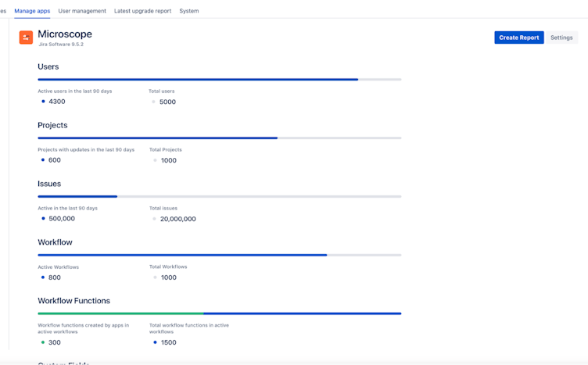588x365 pixels.
Task: Click 'Projects with updates in the last 90 days' label
Action: (x=86, y=149)
